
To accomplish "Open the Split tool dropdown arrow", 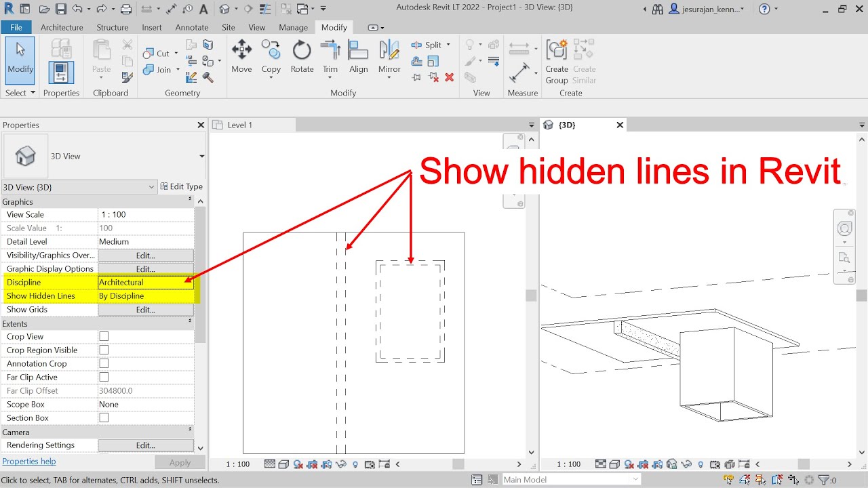I will pos(448,45).
